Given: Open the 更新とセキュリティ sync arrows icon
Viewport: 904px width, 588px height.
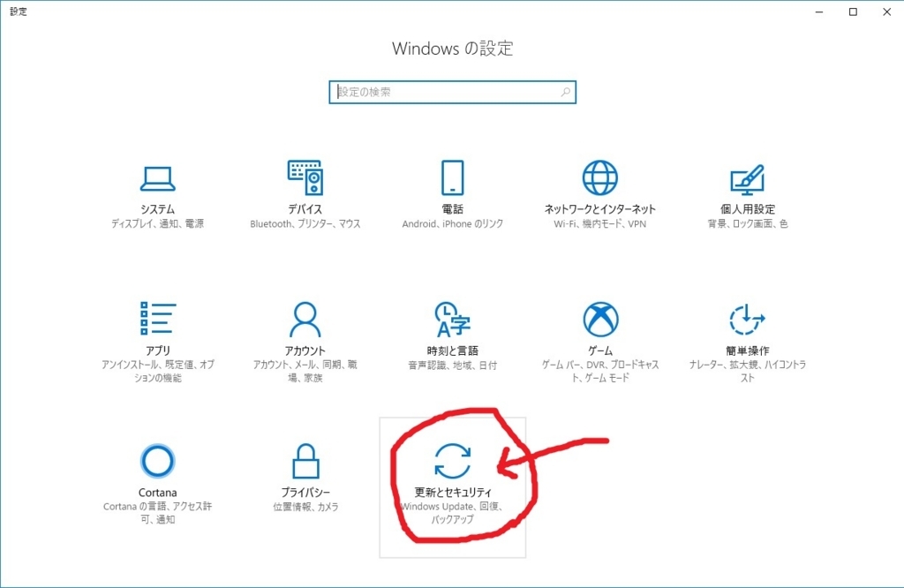Looking at the screenshot, I should [453, 461].
